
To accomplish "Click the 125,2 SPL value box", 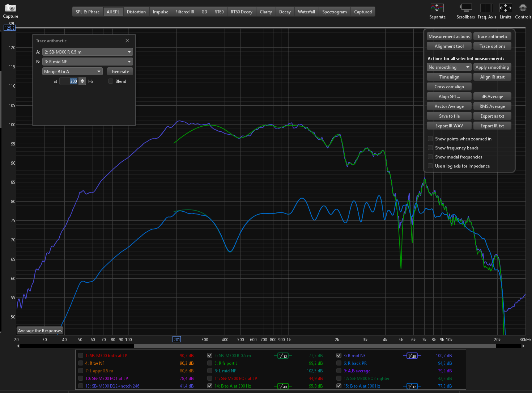I will 10,28.
